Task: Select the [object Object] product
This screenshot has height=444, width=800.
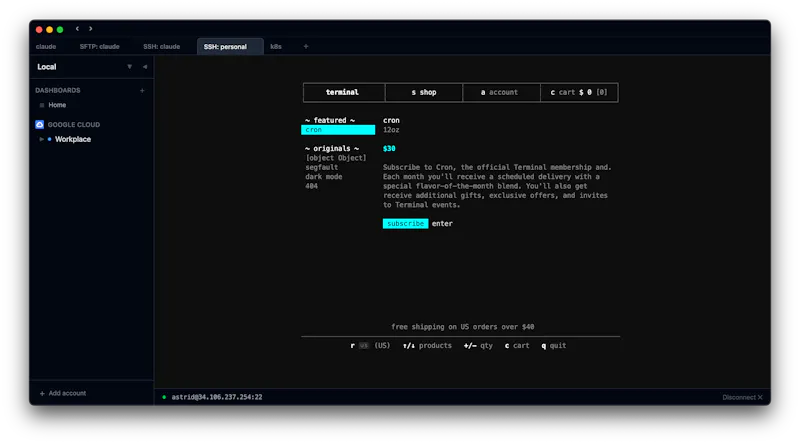Action: (336, 158)
